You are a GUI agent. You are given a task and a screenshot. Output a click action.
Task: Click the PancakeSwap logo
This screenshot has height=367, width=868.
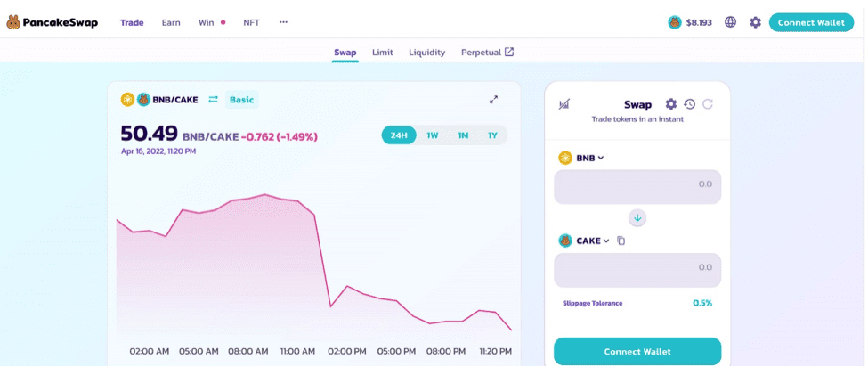coord(52,22)
